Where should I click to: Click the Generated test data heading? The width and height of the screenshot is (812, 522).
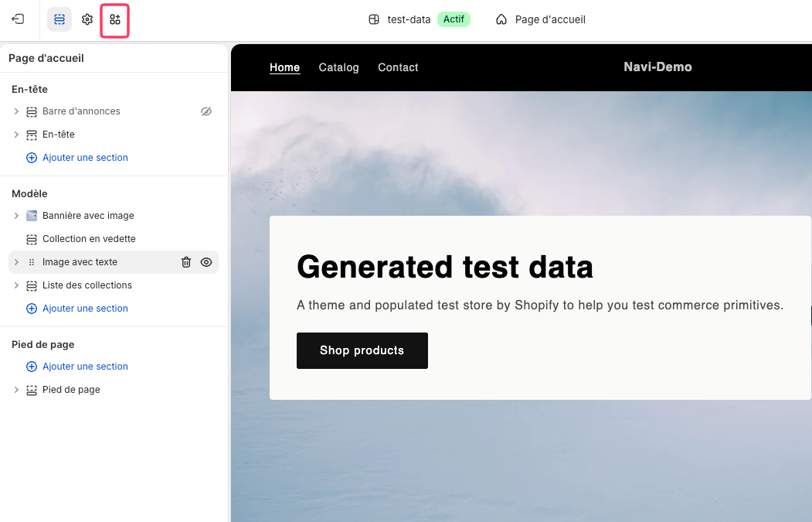[445, 267]
